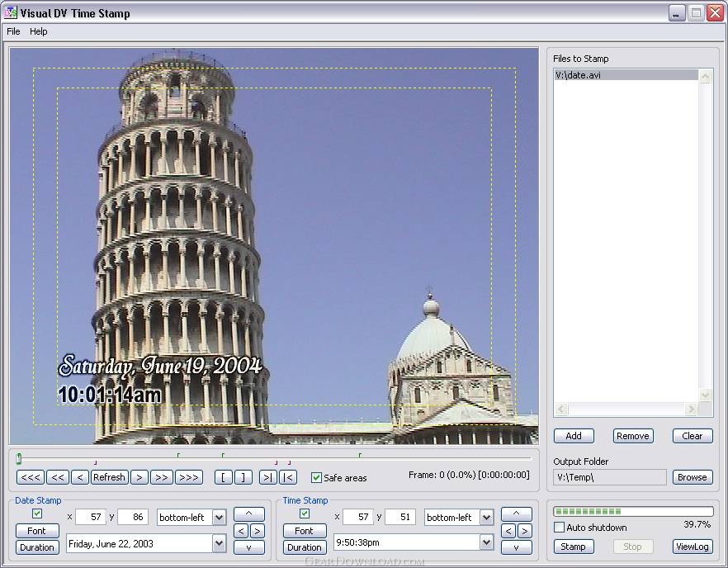Move Time Stamp down with v button
728x568 pixels.
pyautogui.click(x=517, y=547)
